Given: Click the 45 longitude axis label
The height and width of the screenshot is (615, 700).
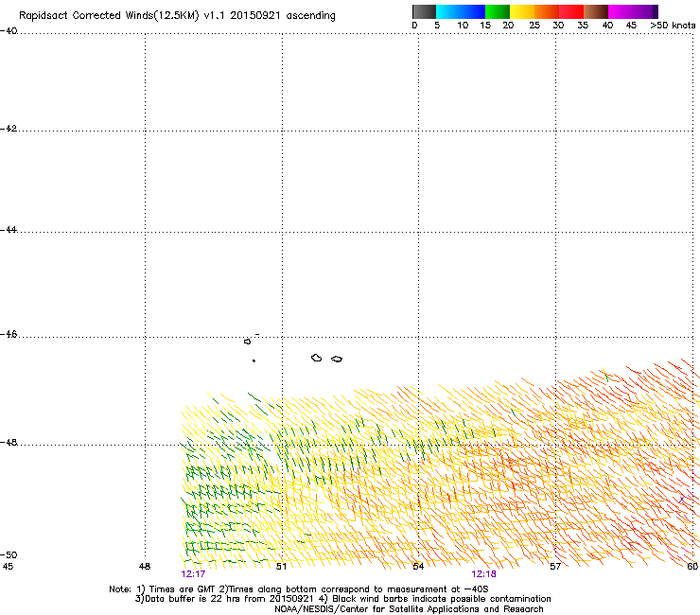Looking at the screenshot, I should click(8, 567).
